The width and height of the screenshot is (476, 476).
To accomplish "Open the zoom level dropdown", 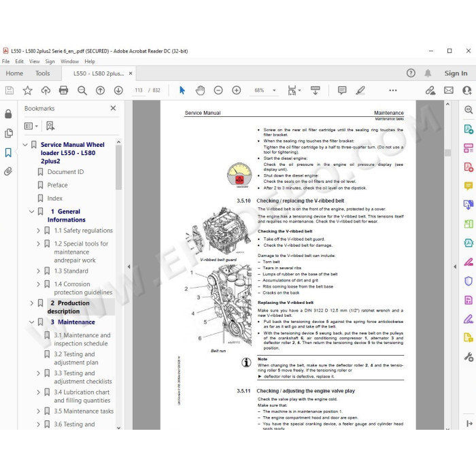I will [x=275, y=90].
